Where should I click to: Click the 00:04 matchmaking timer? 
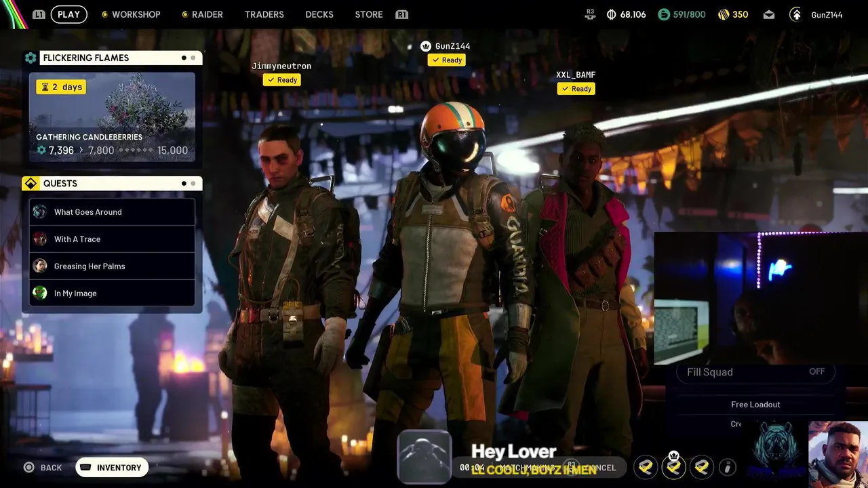pos(472,468)
